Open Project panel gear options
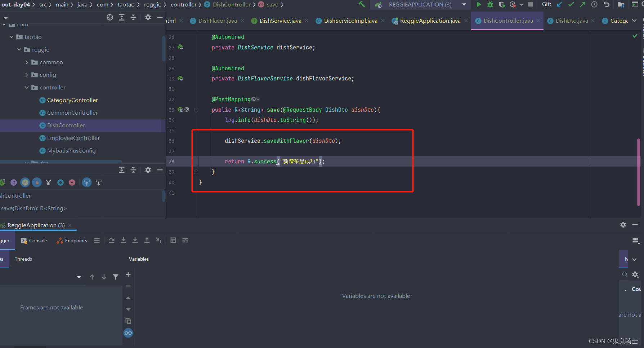644x348 pixels. click(x=148, y=17)
